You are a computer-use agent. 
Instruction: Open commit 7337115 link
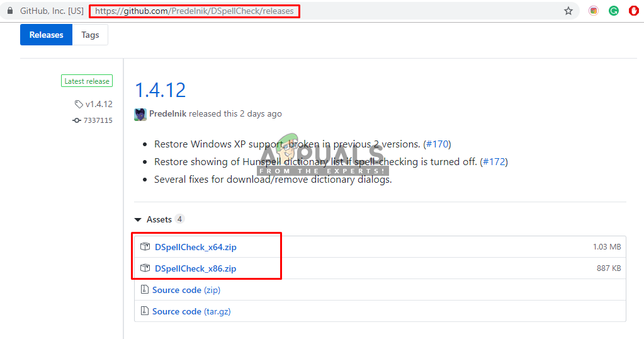(98, 120)
